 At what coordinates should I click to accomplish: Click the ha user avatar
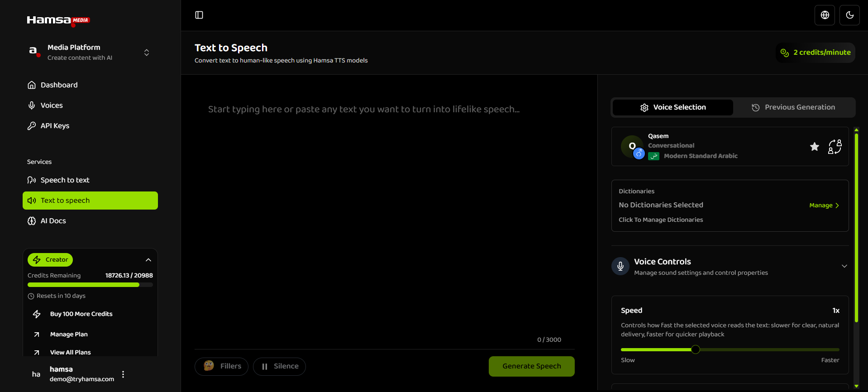[x=36, y=374]
